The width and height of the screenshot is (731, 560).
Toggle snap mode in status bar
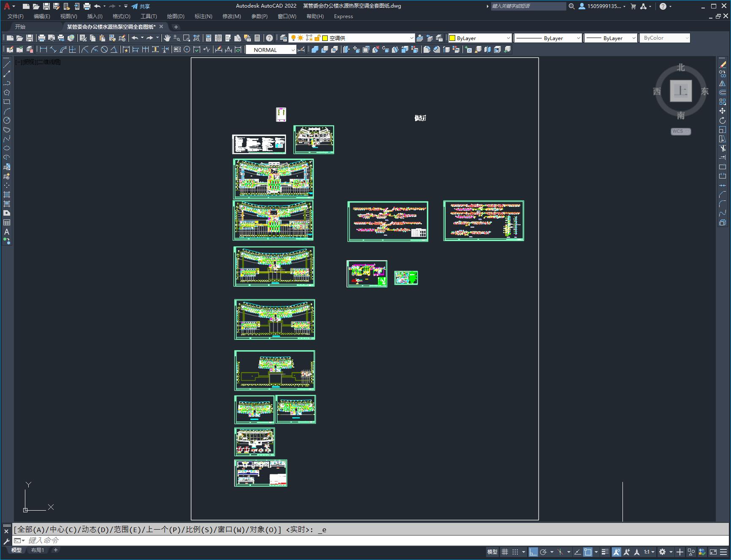[515, 552]
